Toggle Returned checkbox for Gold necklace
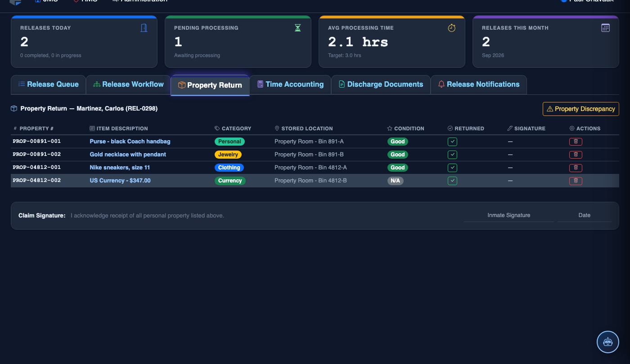 coord(453,155)
